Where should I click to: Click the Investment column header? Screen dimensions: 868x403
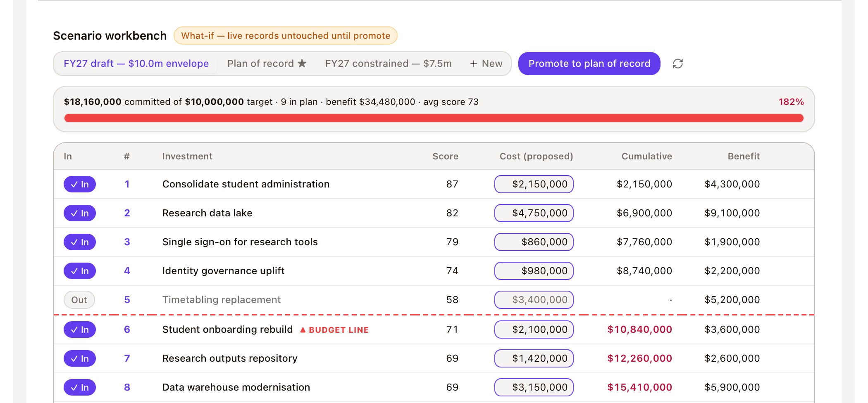pyautogui.click(x=187, y=156)
